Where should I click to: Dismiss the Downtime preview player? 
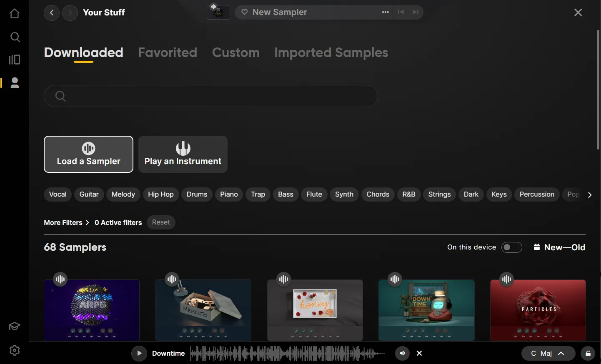pyautogui.click(x=419, y=353)
